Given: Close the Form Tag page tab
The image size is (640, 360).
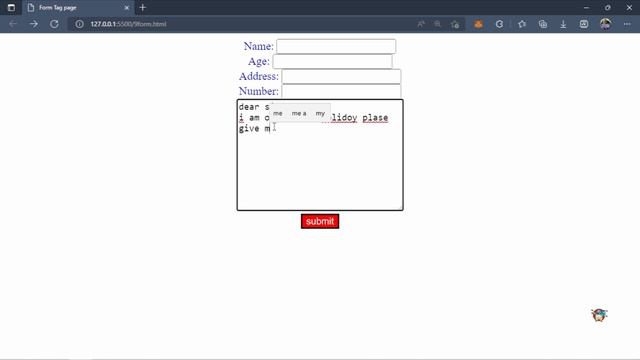Looking at the screenshot, I should (x=127, y=7).
